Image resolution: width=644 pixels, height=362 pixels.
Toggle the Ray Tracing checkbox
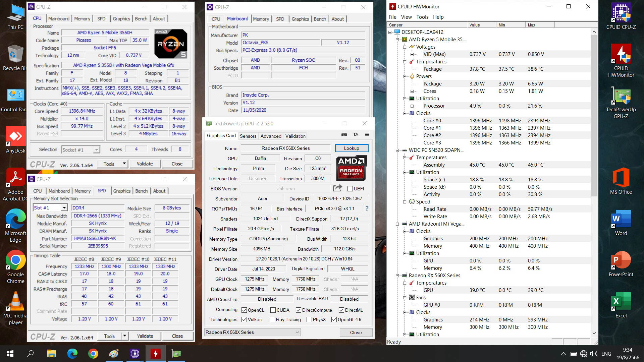point(272,319)
